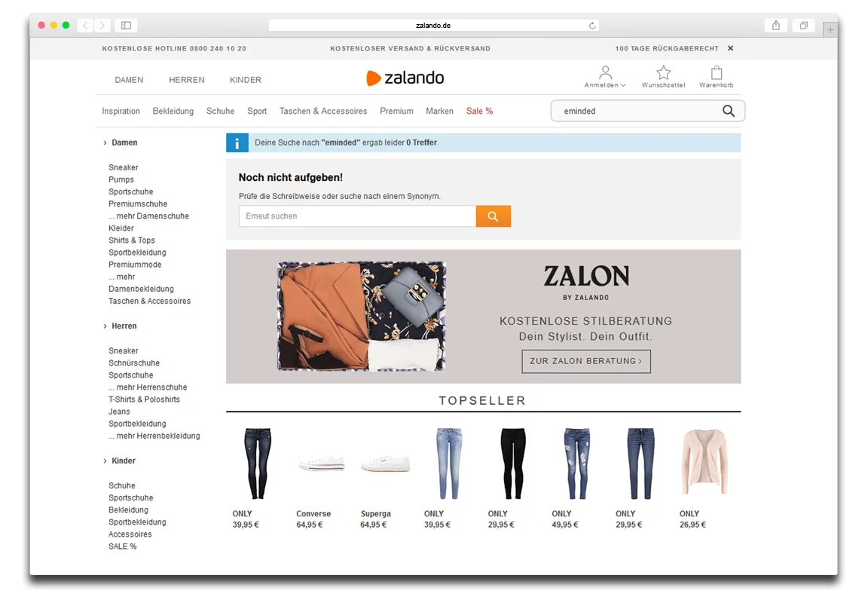Click the orange search button

[x=494, y=216]
